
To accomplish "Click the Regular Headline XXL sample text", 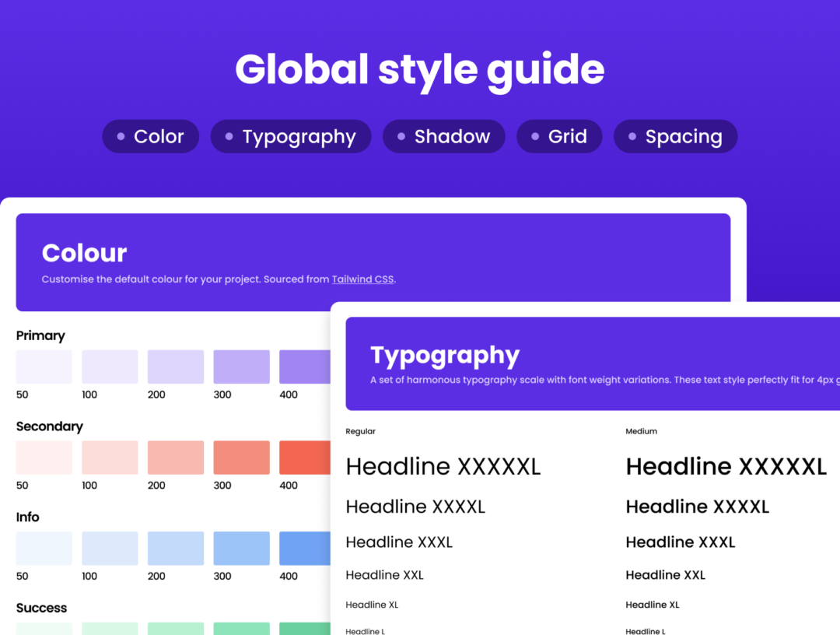I will point(385,575).
